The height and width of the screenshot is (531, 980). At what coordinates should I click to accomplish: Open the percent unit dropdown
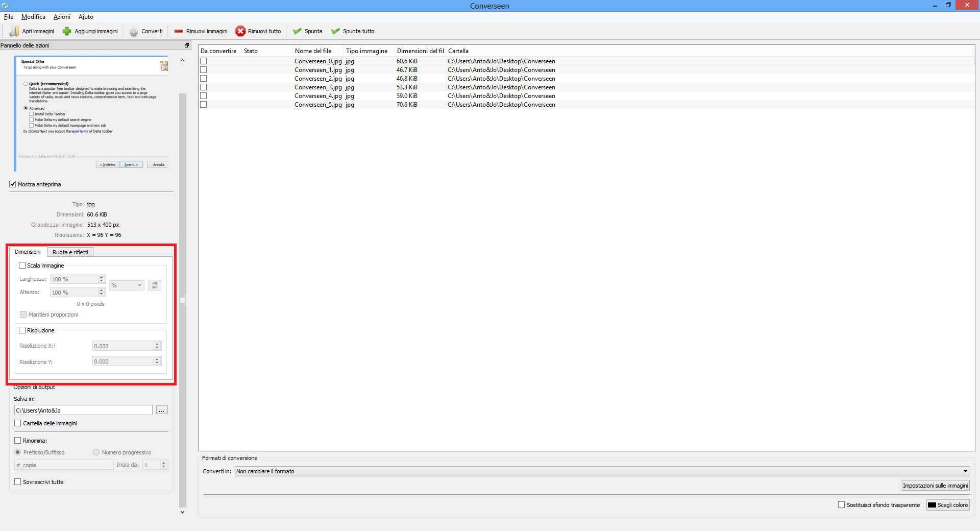127,285
